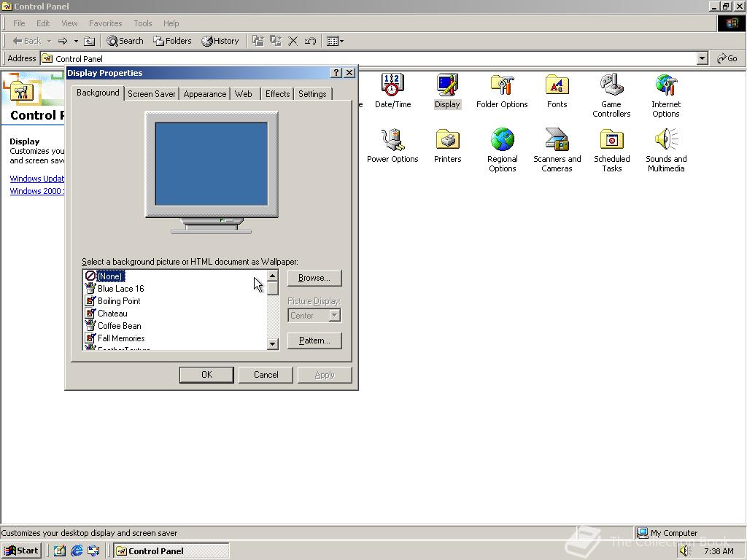Image resolution: width=747 pixels, height=560 pixels.
Task: Click the Start button
Action: click(21, 551)
